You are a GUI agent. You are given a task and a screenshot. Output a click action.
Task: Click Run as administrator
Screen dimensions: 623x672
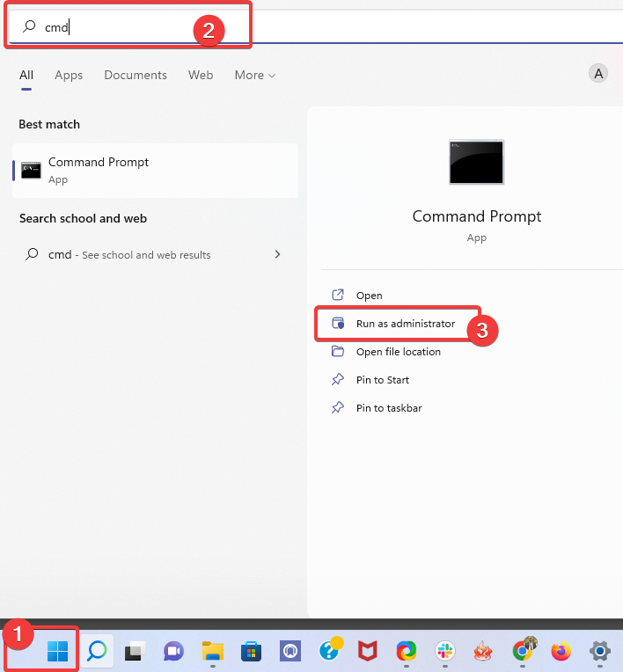point(405,324)
